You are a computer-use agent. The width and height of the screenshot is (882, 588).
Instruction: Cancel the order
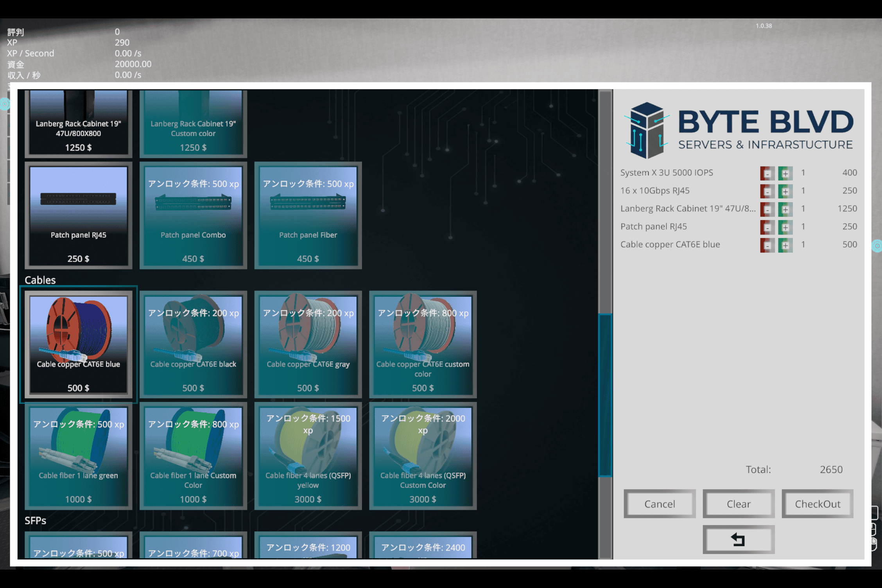coord(659,504)
